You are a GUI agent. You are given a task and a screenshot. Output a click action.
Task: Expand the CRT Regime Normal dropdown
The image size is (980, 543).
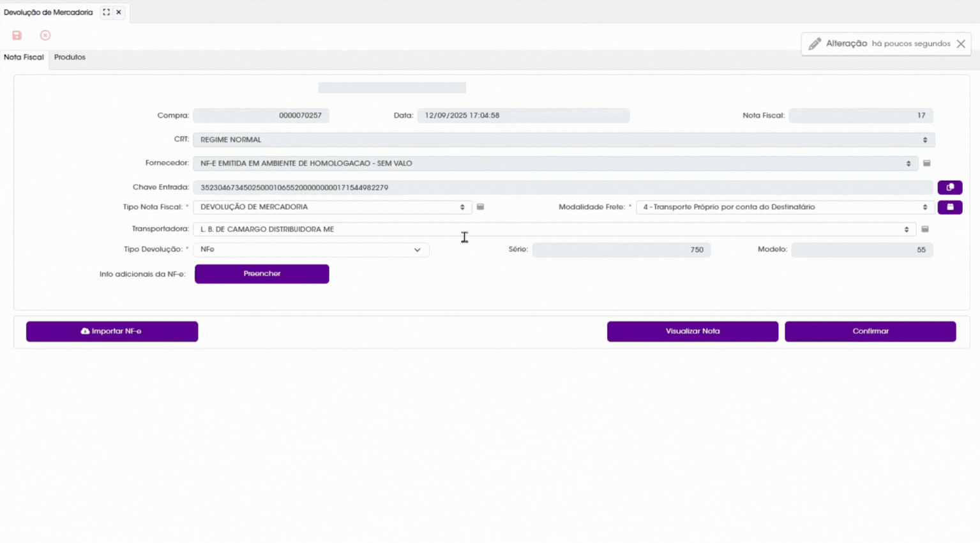(564, 140)
